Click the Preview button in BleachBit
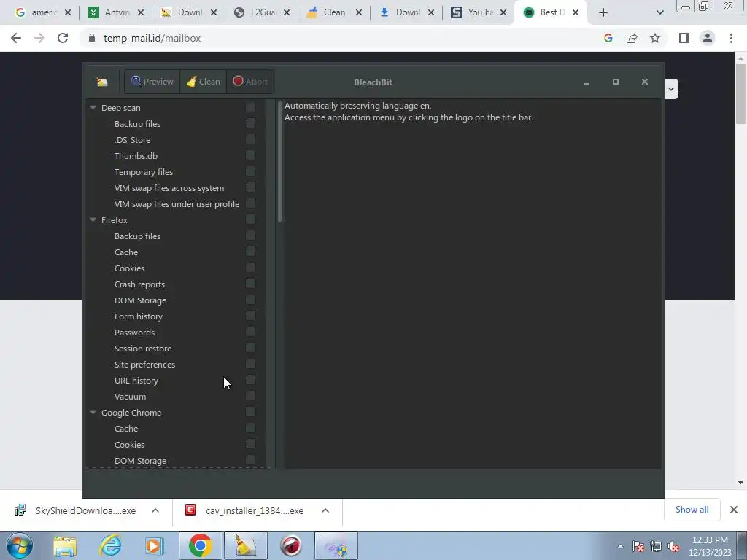The image size is (747, 560). click(152, 82)
